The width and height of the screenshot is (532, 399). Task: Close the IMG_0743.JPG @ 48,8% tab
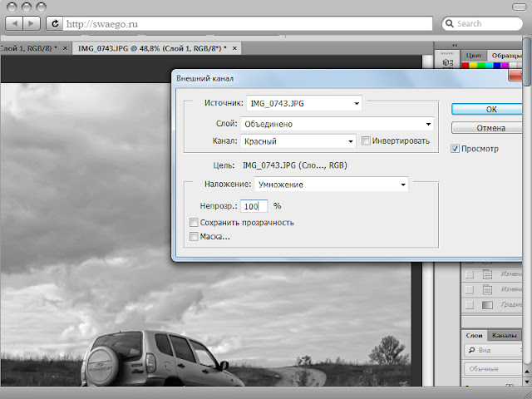[x=234, y=48]
